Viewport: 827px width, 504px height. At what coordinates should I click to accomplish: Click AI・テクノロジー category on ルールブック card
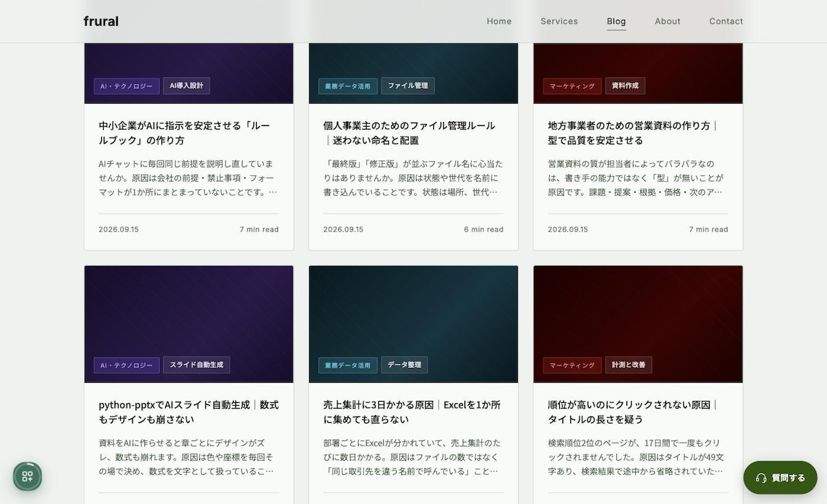click(127, 86)
